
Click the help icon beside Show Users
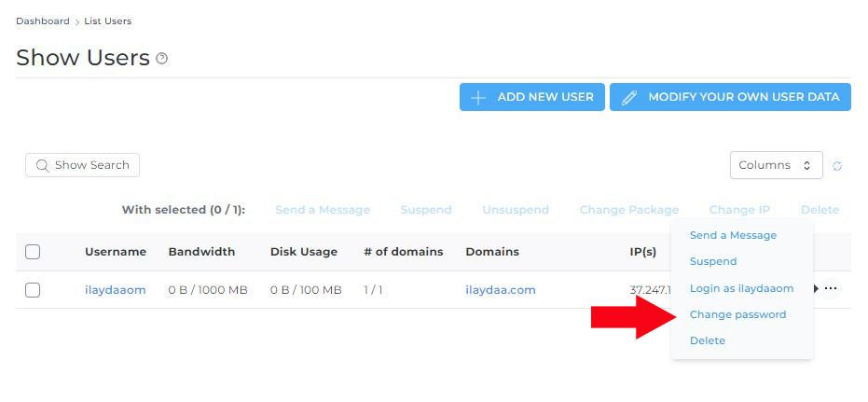pyautogui.click(x=162, y=59)
